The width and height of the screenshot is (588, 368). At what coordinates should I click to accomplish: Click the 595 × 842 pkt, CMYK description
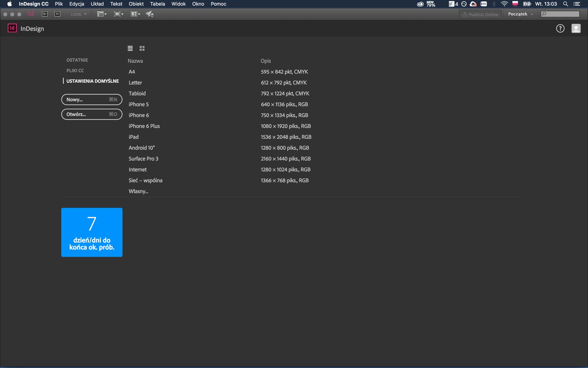click(284, 72)
